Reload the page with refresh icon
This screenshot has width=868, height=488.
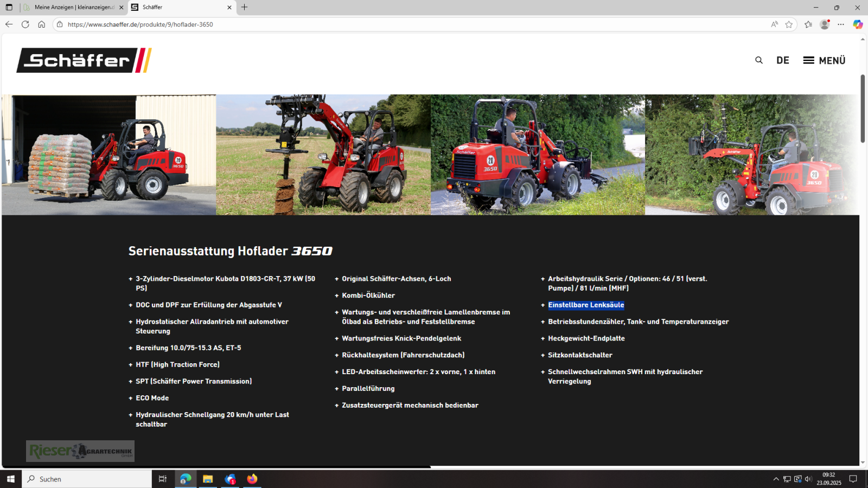tap(25, 24)
